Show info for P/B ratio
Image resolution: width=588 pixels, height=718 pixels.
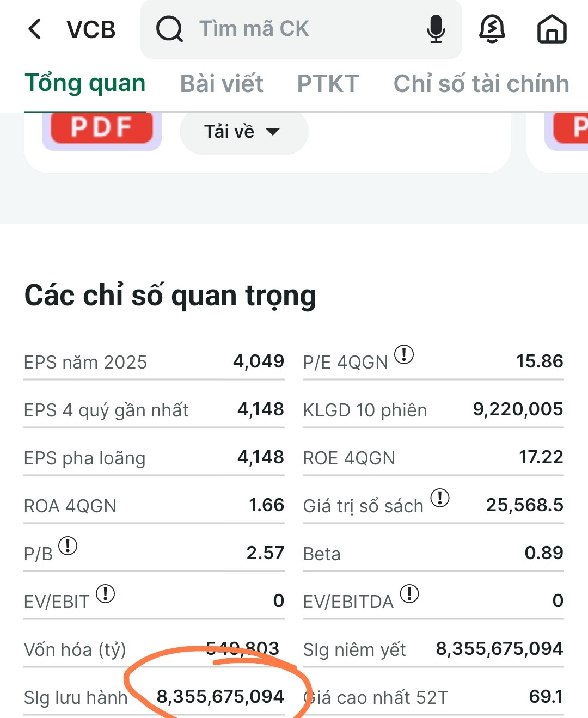tap(68, 545)
